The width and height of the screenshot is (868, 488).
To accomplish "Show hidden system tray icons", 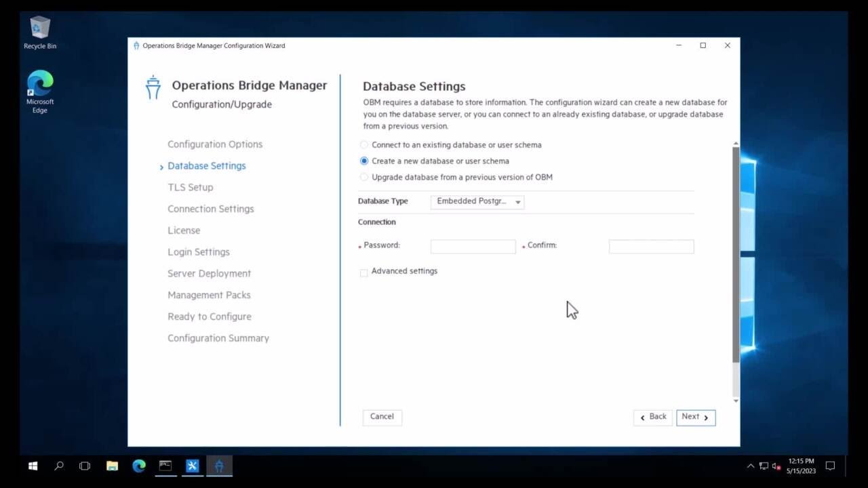I will [751, 466].
